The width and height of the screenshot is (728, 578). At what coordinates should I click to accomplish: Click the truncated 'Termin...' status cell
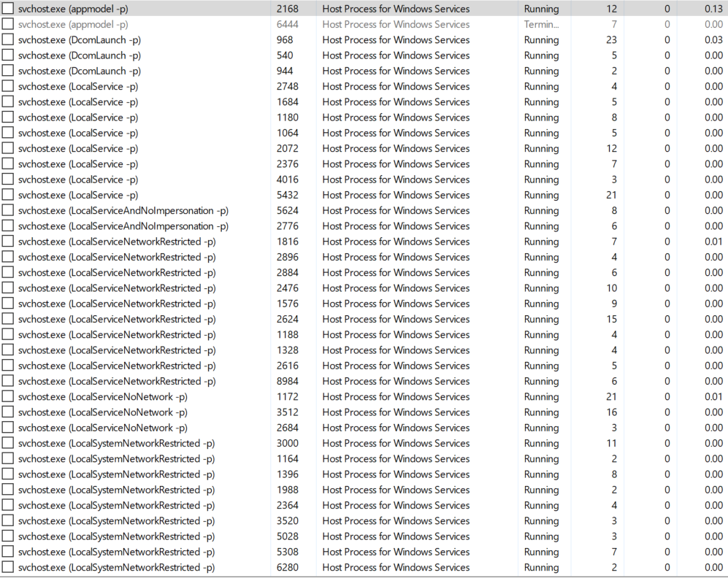click(541, 24)
